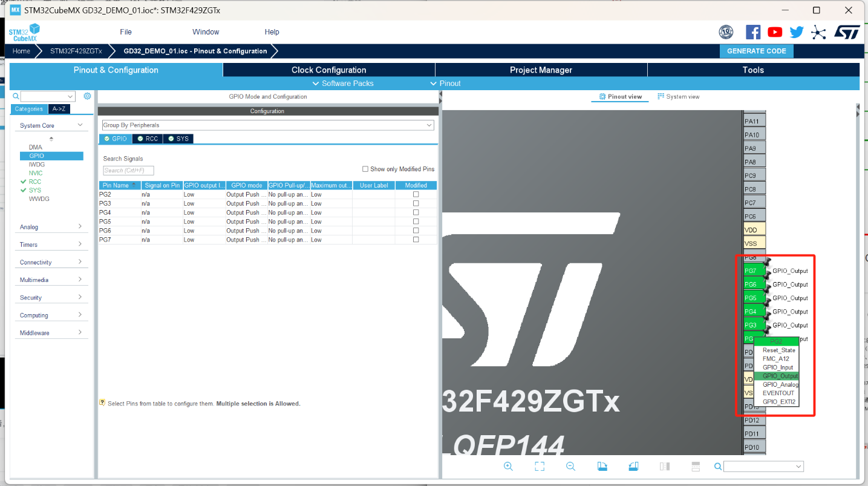Click the pin search combo box below the chip
Image resolution: width=868 pixels, height=486 pixels.
coord(763,466)
